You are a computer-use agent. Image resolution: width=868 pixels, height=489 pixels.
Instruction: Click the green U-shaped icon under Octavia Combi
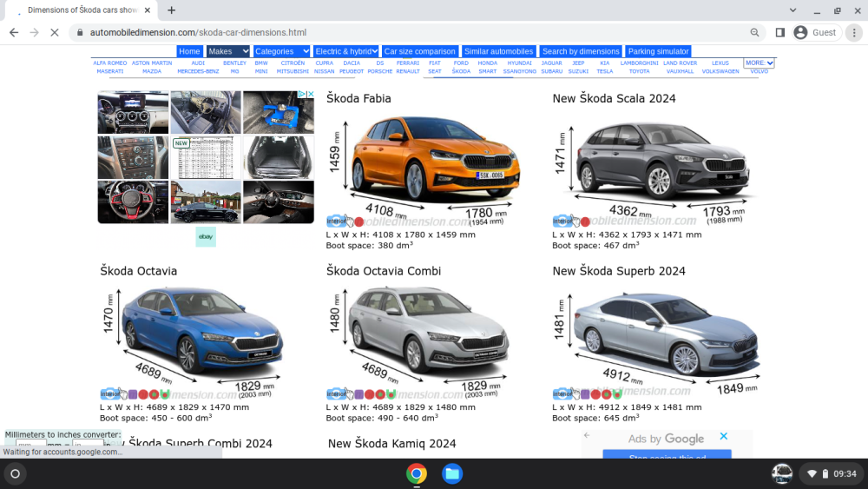391,394
